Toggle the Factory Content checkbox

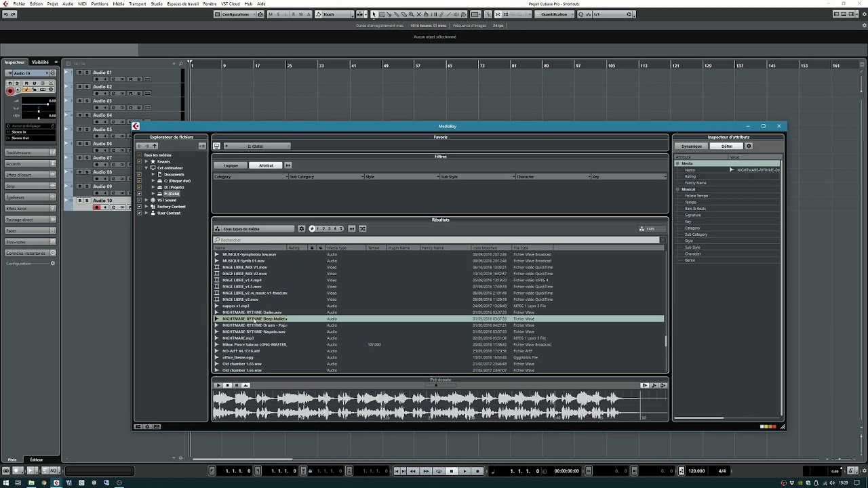coord(139,207)
